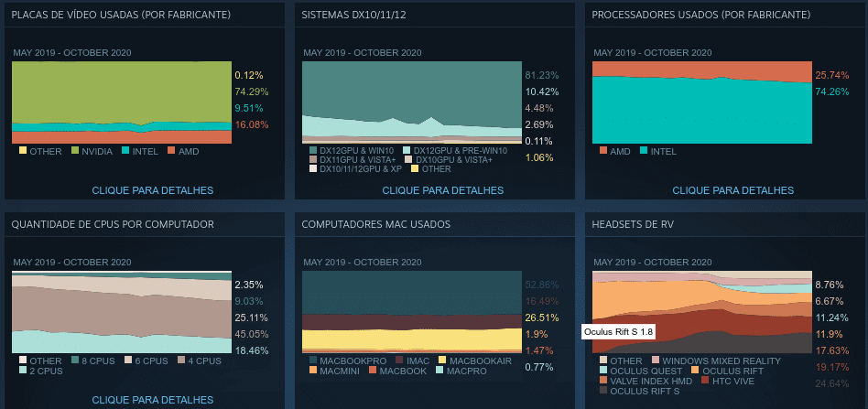Image resolution: width=868 pixels, height=409 pixels.
Task: Click the value 25.11% in CPU count panel
Action: 252,318
